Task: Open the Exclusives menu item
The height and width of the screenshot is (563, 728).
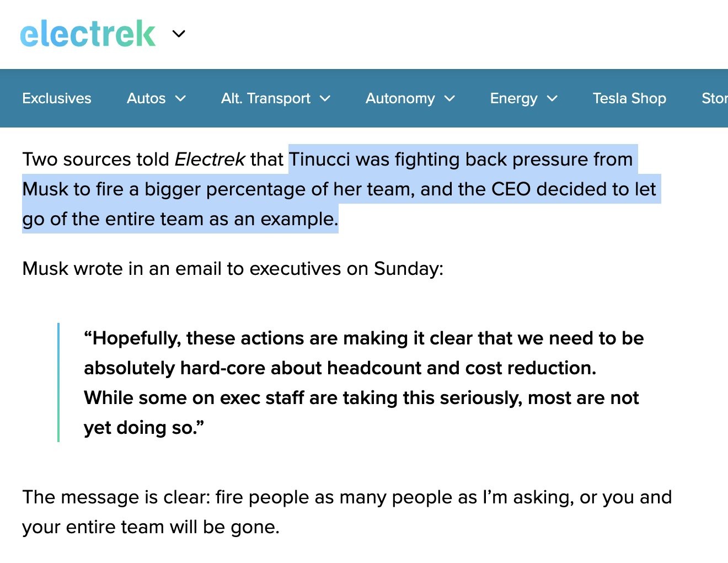Action: coord(57,98)
